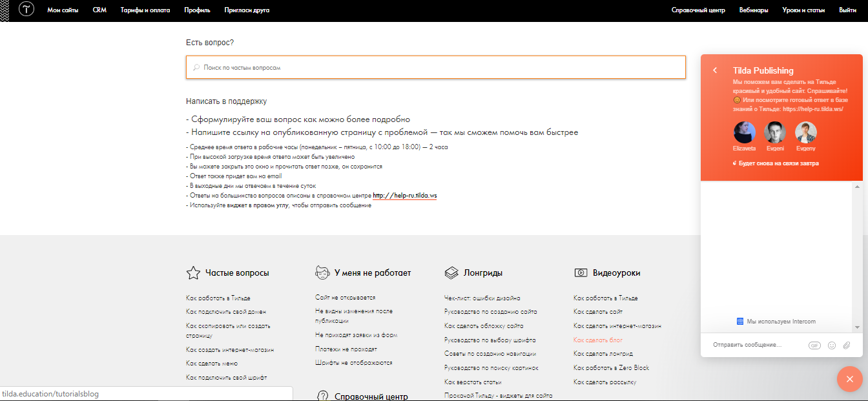Image resolution: width=868 pixels, height=401 pixels.
Task: Follow the help-ru.tilda.ws link
Action: point(404,195)
